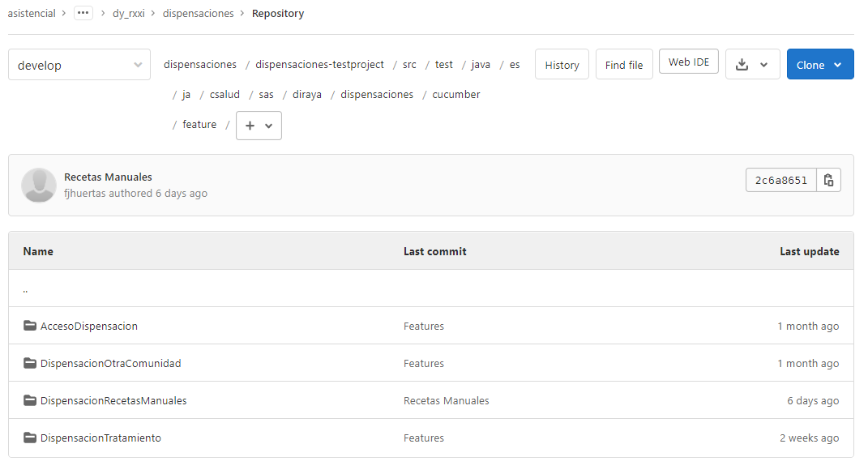Click '1 month ago' in AccesoDispensacion row

(x=808, y=327)
